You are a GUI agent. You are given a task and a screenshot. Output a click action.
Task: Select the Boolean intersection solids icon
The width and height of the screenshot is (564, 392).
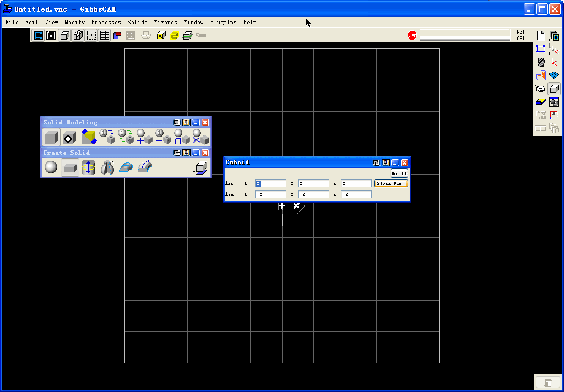[x=182, y=137]
